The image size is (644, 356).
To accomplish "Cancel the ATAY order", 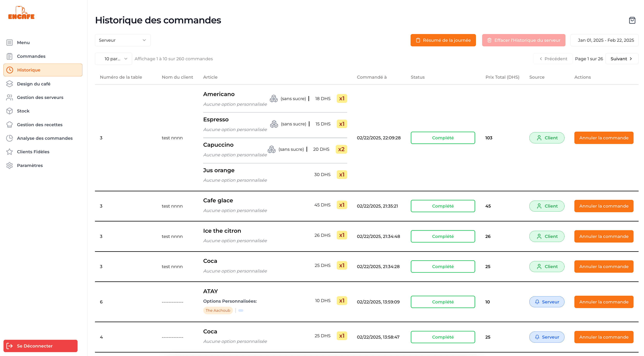I will [604, 302].
